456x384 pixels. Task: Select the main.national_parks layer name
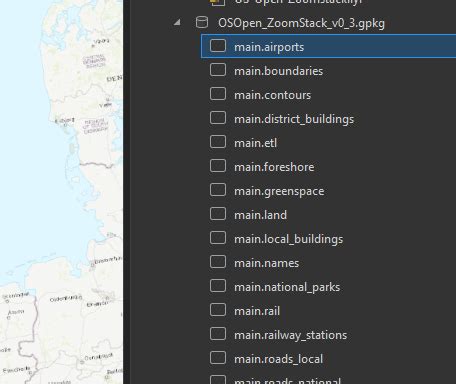click(287, 287)
